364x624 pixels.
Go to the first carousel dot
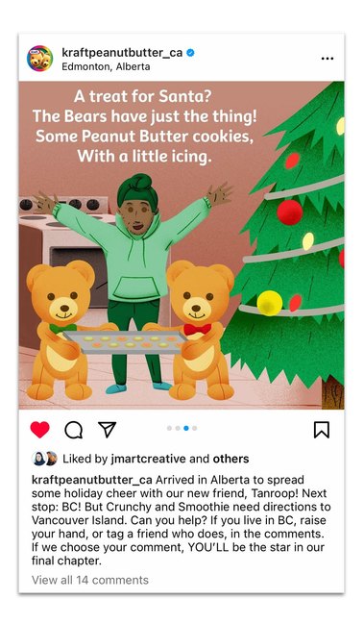[x=170, y=428]
